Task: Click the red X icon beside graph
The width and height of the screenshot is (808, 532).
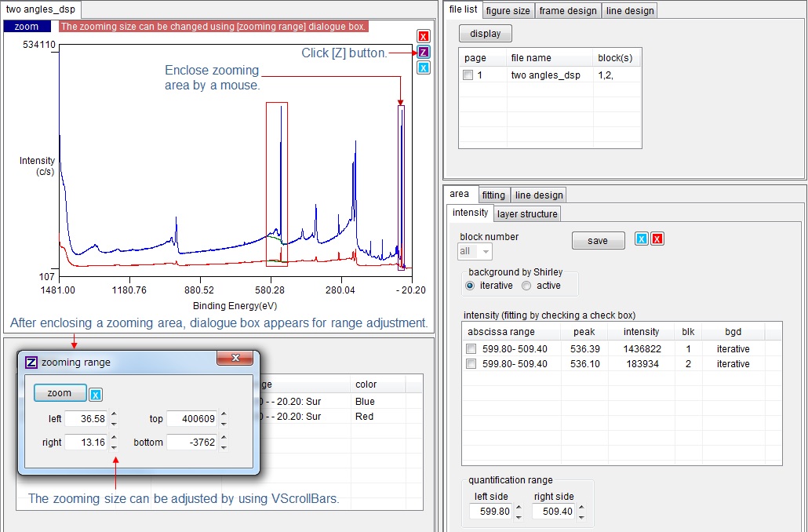Action: point(424,36)
